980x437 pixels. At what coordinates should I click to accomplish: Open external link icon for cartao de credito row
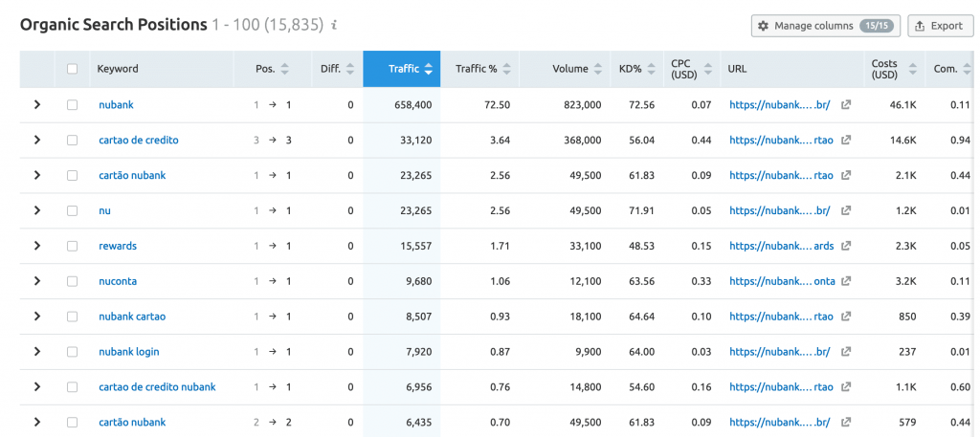click(x=846, y=141)
